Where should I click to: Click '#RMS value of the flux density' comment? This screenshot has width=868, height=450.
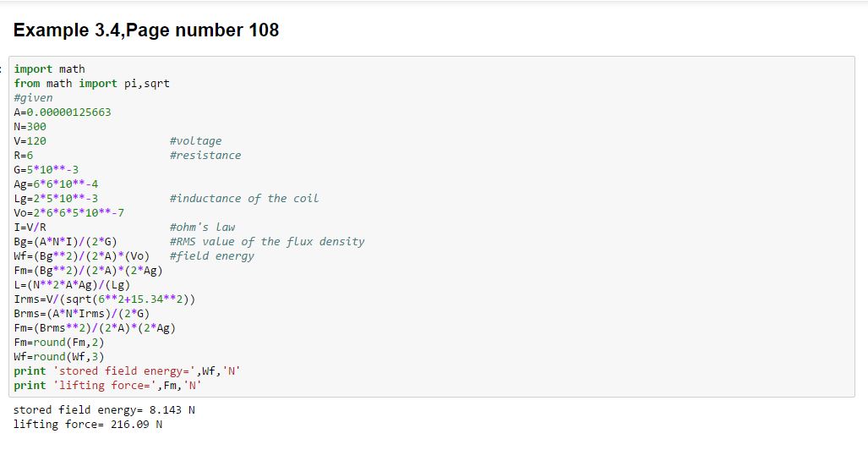(x=266, y=242)
